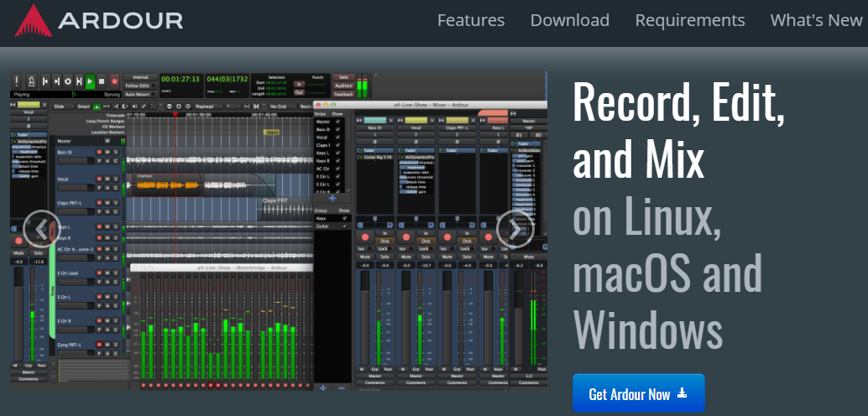Select the Audition speaker tool icon

[134, 107]
